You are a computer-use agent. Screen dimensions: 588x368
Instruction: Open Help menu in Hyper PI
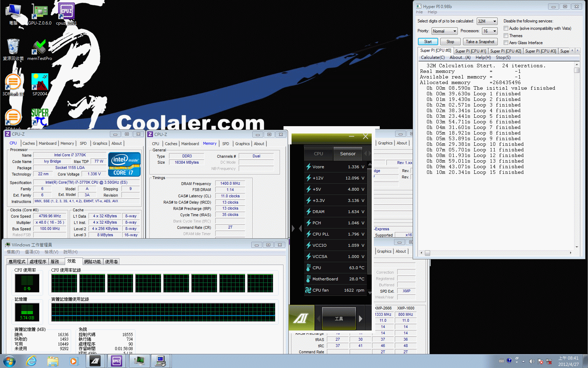point(432,12)
